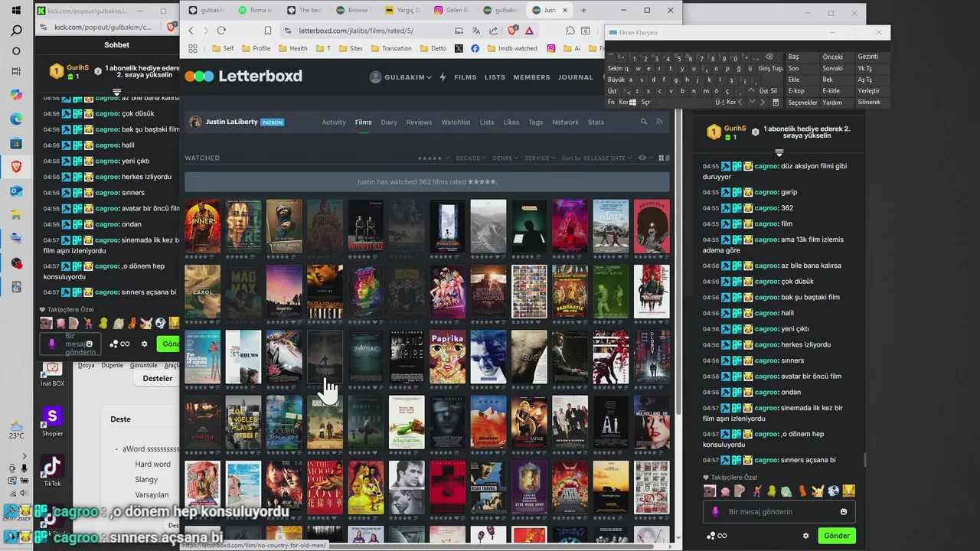The width and height of the screenshot is (980, 551).
Task: Reload the Letterboxd page
Action: click(221, 31)
